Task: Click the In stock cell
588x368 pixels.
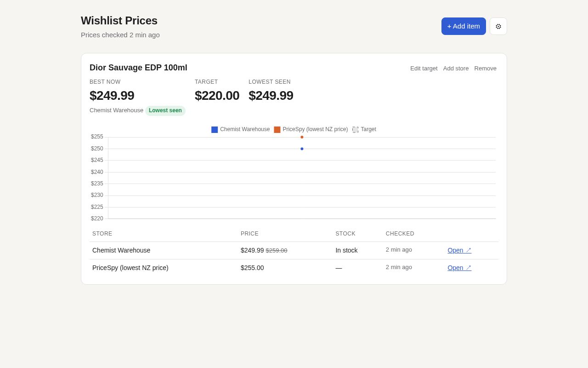Action: click(x=346, y=250)
